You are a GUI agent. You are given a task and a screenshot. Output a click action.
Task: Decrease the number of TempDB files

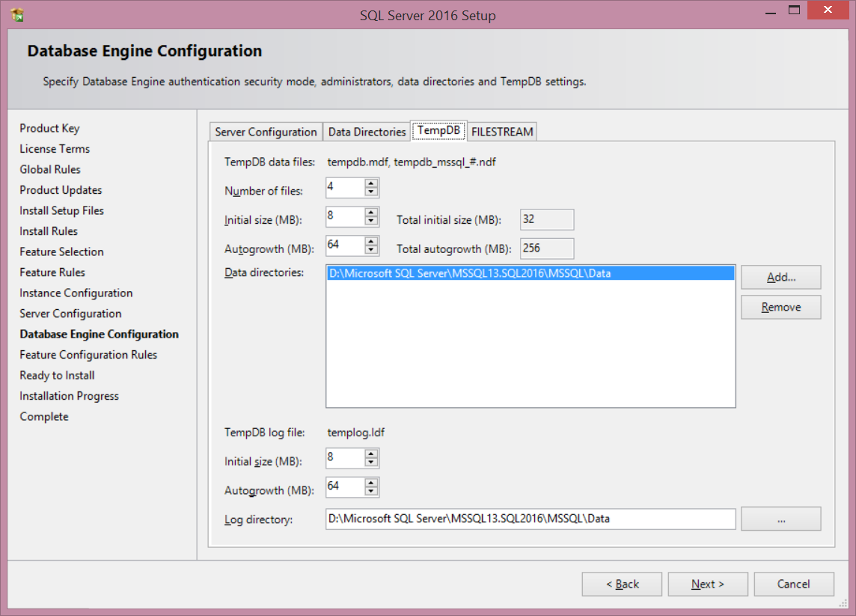coord(371,192)
